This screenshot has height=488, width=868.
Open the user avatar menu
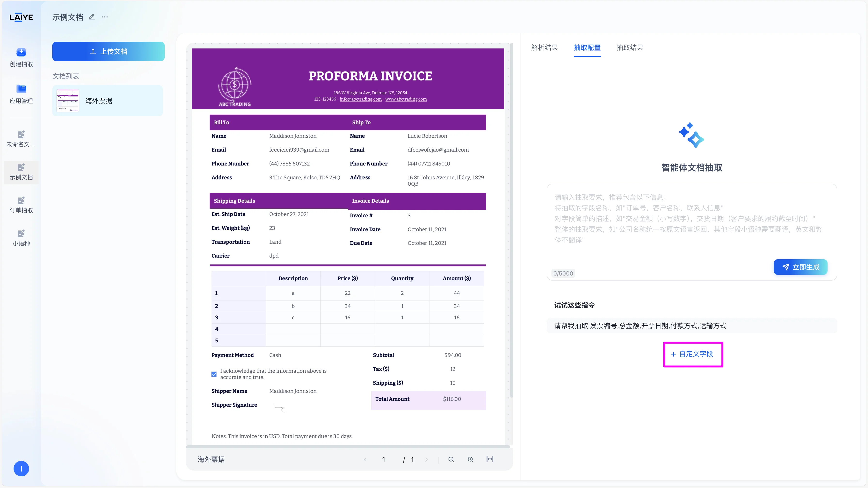point(21,468)
